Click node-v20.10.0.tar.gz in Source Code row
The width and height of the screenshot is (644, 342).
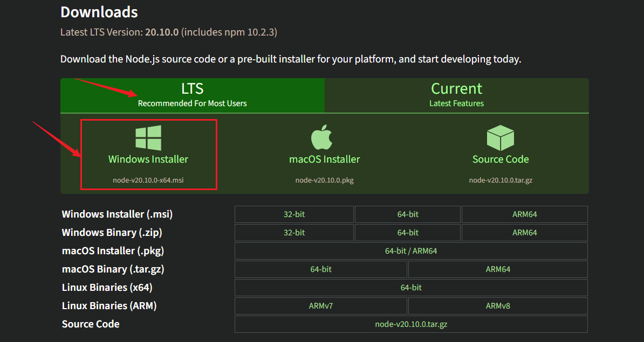pos(411,324)
